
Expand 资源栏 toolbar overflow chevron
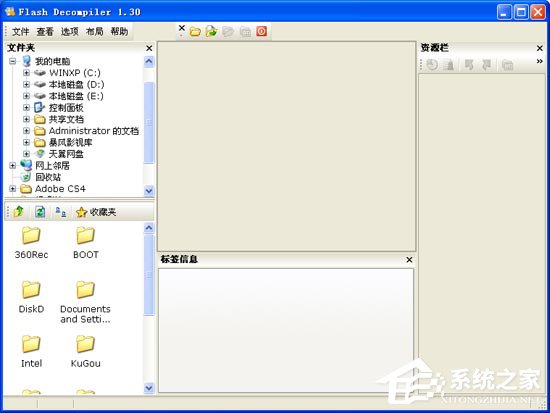click(539, 61)
